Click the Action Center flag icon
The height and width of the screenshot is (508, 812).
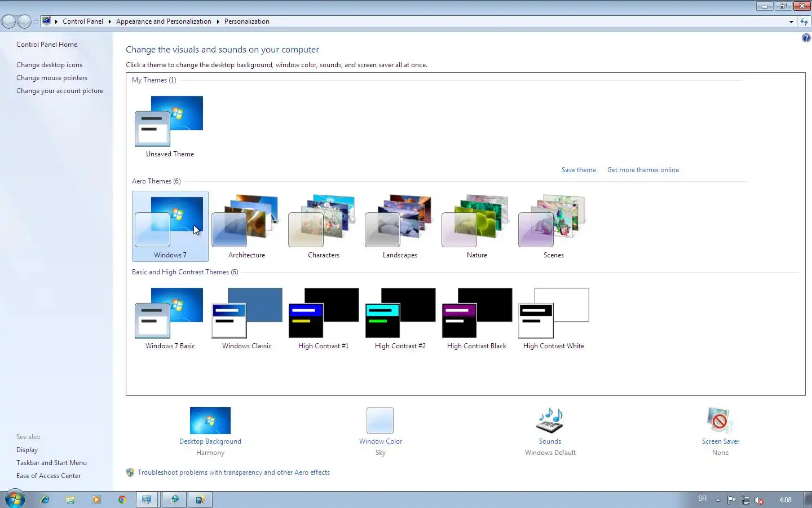(x=731, y=500)
